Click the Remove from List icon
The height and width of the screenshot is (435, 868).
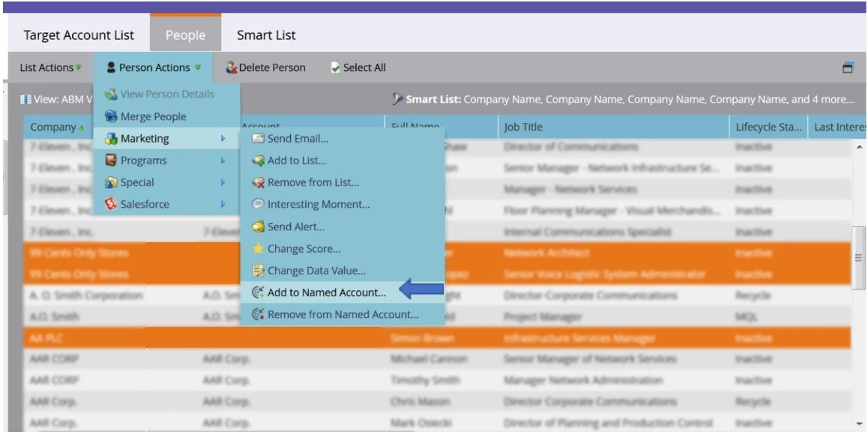point(258,182)
